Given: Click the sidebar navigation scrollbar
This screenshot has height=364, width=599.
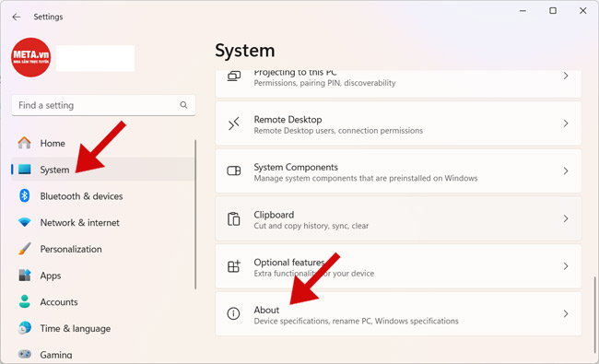Looking at the screenshot, I should pos(195,215).
